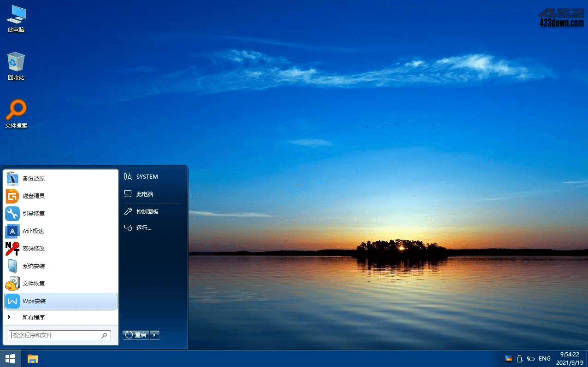Screen dimensions: 588x367
Task: Choose 运行... in Start menu
Action: pyautogui.click(x=144, y=228)
